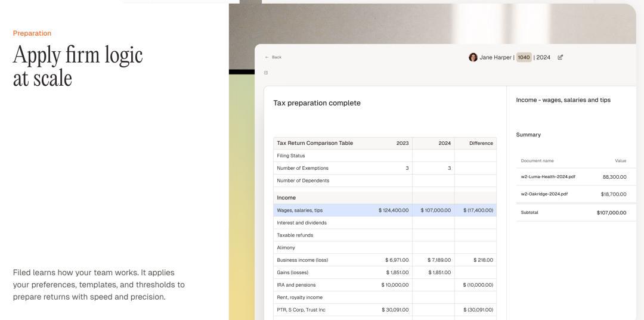This screenshot has width=644, height=320.
Task: Open the w2-Oakridge-2024.pdf document
Action: [544, 194]
